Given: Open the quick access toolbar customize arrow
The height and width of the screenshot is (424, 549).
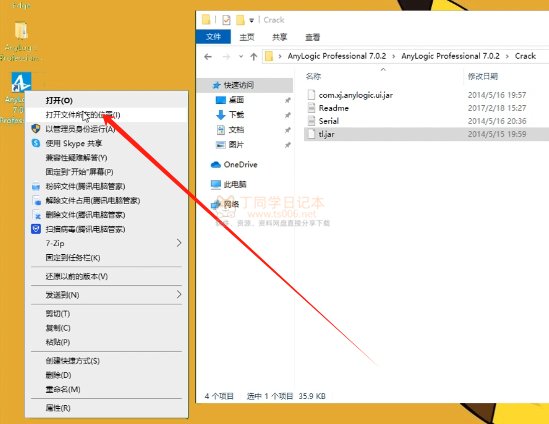Looking at the screenshot, I should (x=251, y=20).
